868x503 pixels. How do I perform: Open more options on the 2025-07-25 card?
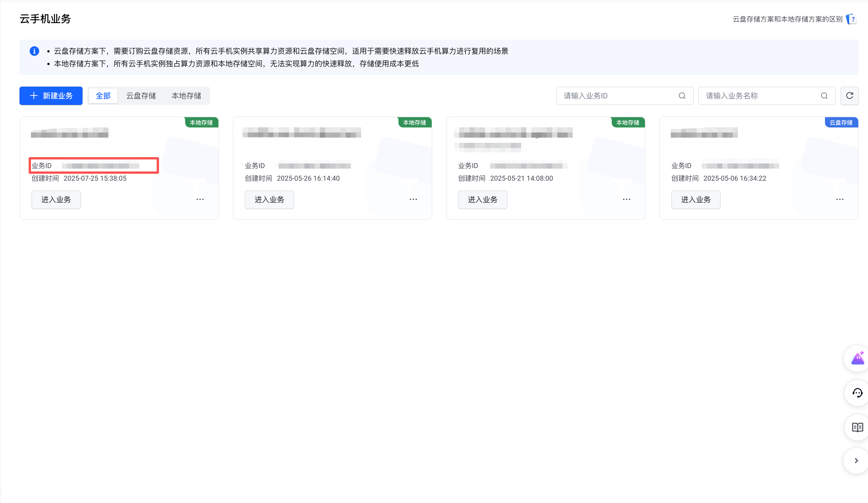coord(200,199)
